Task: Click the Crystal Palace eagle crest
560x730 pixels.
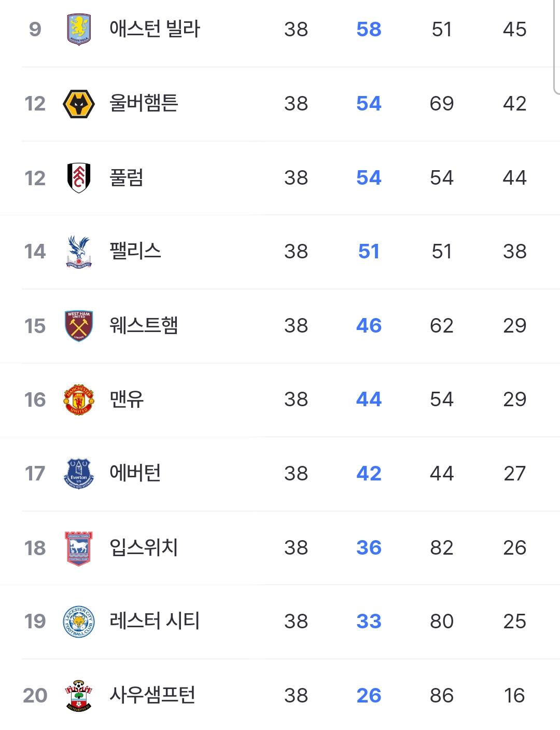Action: pyautogui.click(x=78, y=252)
